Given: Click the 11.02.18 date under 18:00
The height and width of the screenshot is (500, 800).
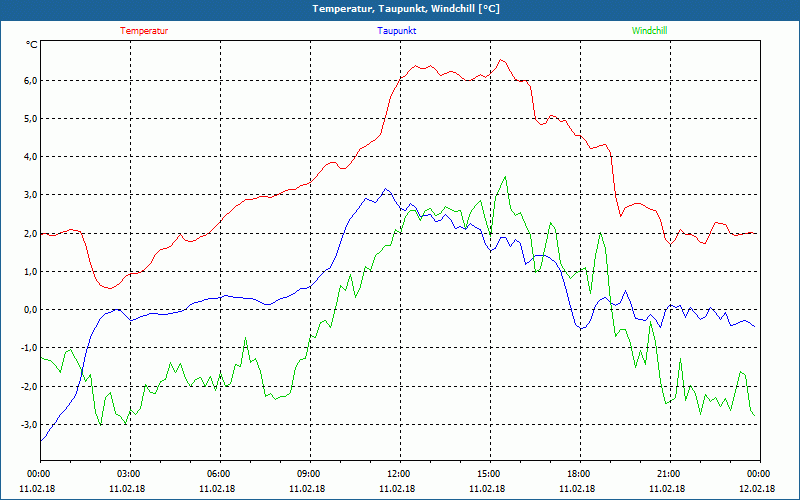Looking at the screenshot, I should 578,489.
